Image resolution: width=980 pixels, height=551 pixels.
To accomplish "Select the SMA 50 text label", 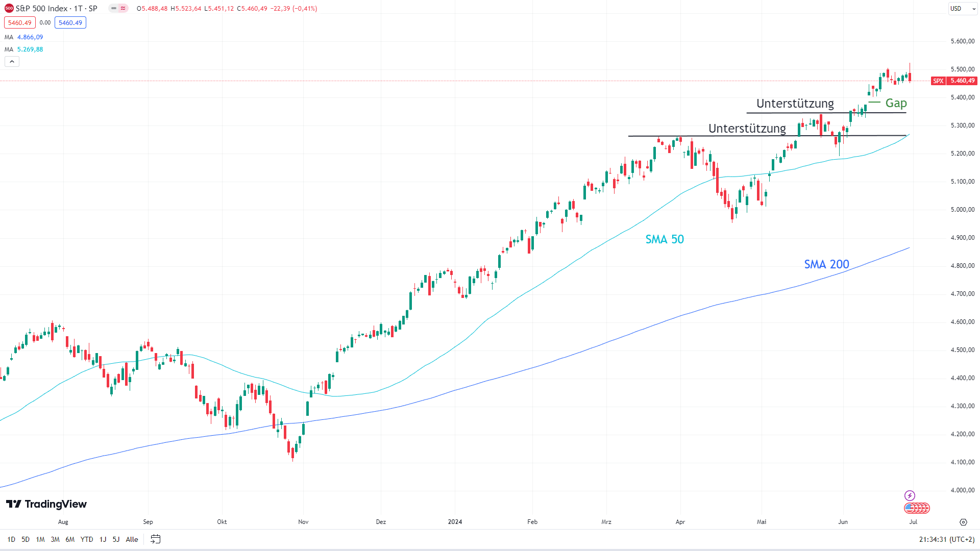I will click(x=665, y=239).
